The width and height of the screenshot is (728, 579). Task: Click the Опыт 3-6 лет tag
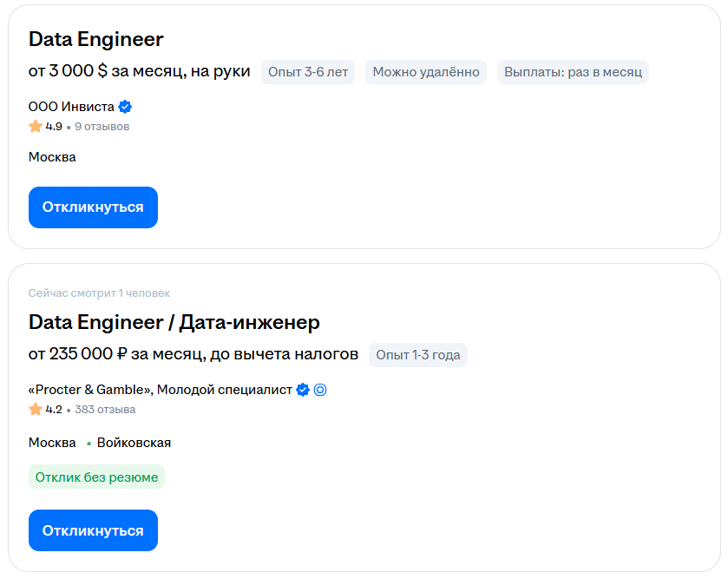click(308, 72)
